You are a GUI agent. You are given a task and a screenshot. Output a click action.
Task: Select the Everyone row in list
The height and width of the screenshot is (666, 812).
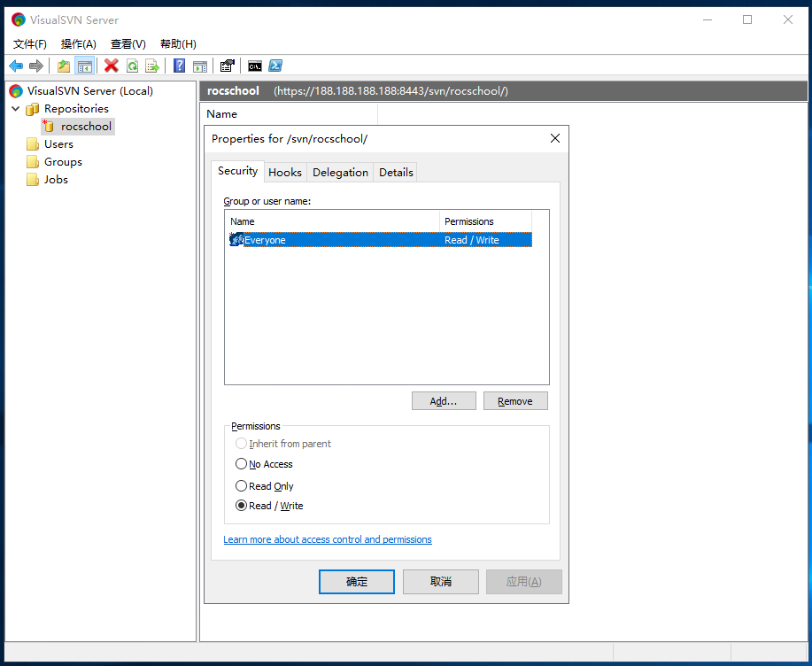tap(381, 240)
